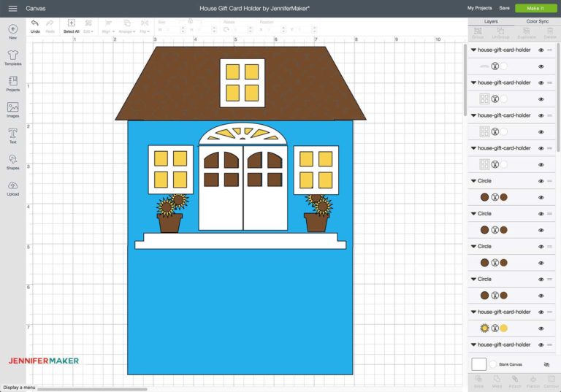This screenshot has height=392, width=561.
Task: Open the Edit dropdown
Action: (88, 26)
